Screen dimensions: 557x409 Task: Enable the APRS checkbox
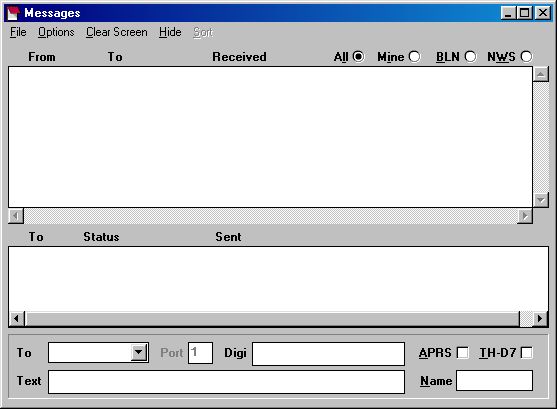coord(463,353)
